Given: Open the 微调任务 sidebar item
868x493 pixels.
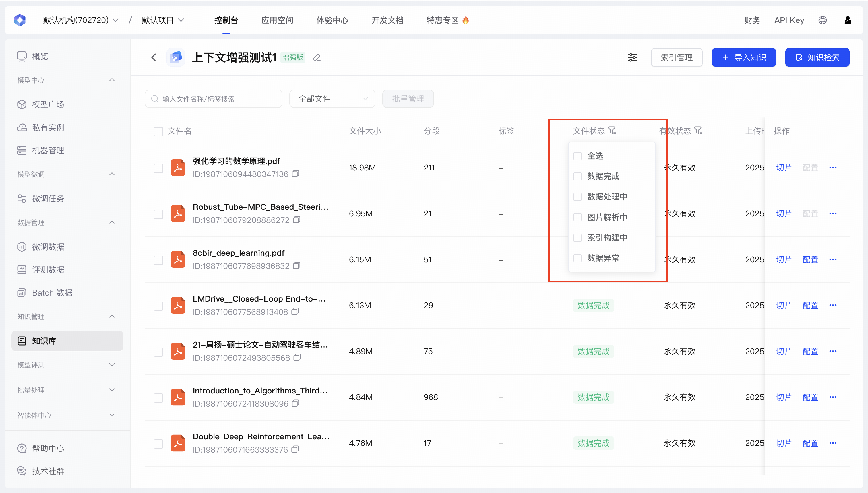Looking at the screenshot, I should [48, 199].
